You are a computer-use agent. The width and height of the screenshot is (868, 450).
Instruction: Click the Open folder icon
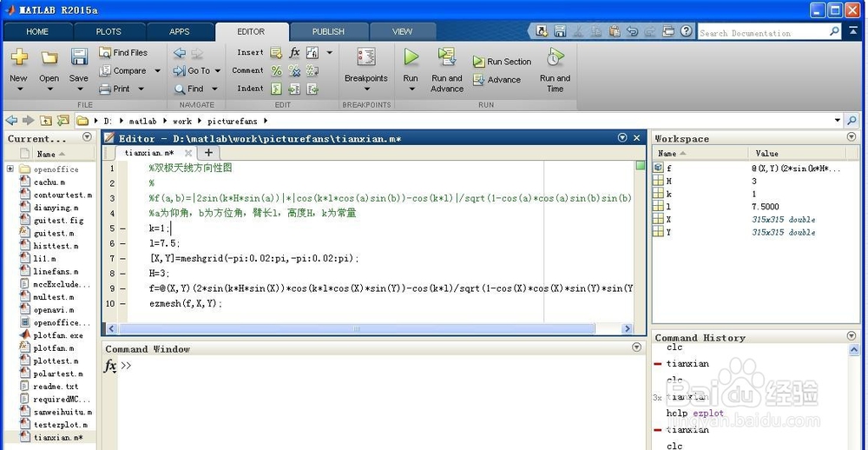click(49, 57)
